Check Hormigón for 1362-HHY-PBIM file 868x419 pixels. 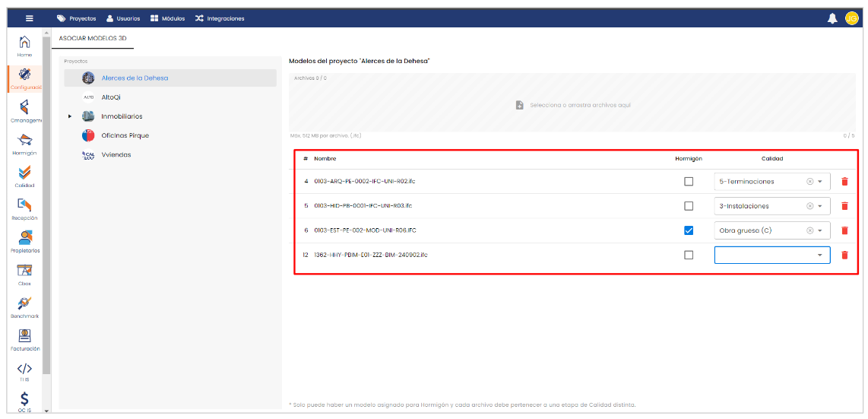[689, 255]
